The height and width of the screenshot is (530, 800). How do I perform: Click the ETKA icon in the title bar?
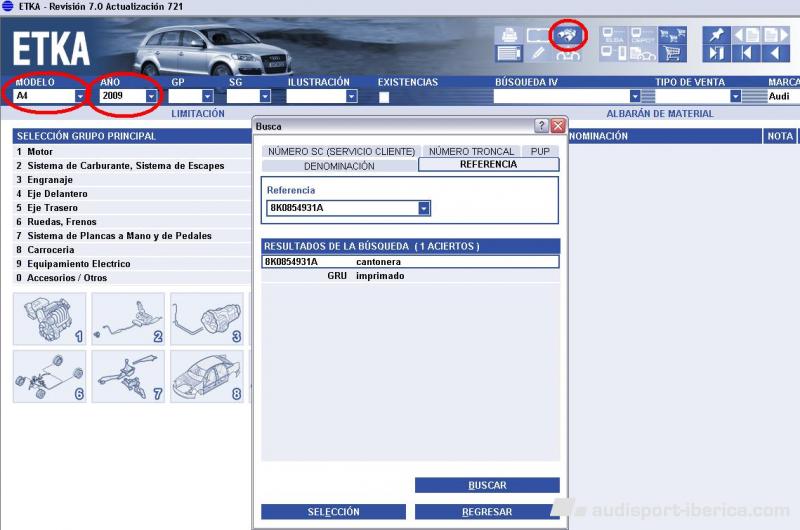pos(7,6)
